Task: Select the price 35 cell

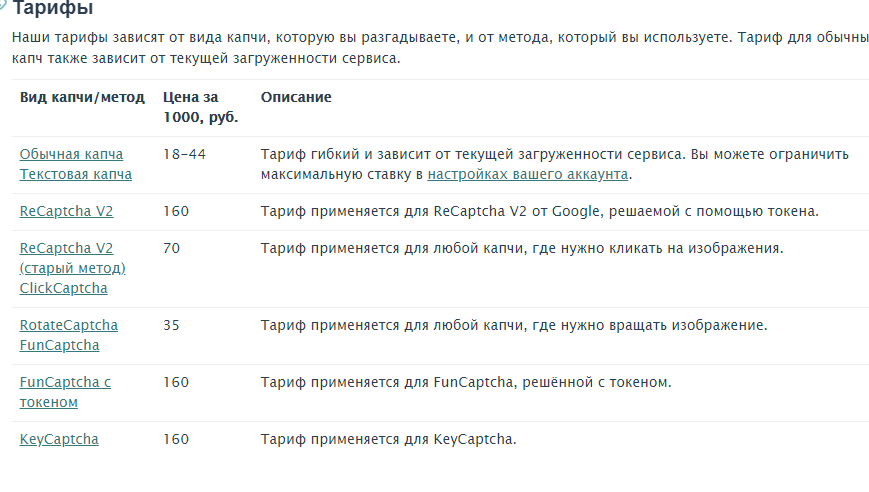Action: pos(171,325)
